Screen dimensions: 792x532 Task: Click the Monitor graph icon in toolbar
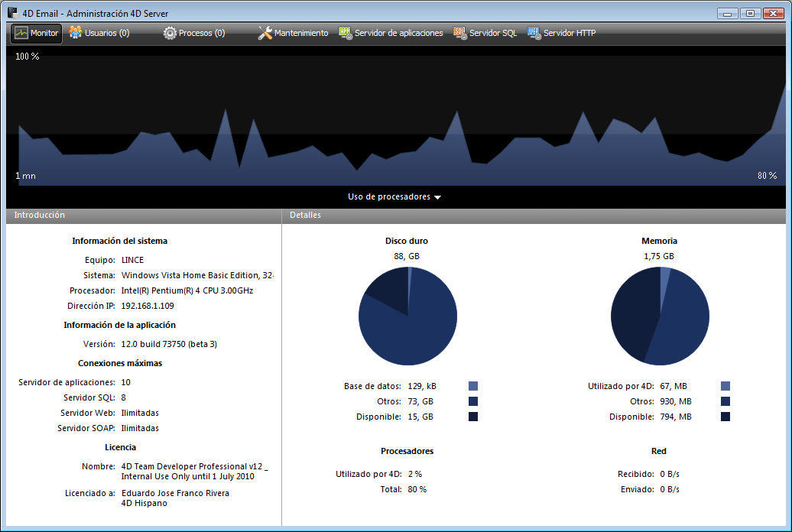(21, 33)
